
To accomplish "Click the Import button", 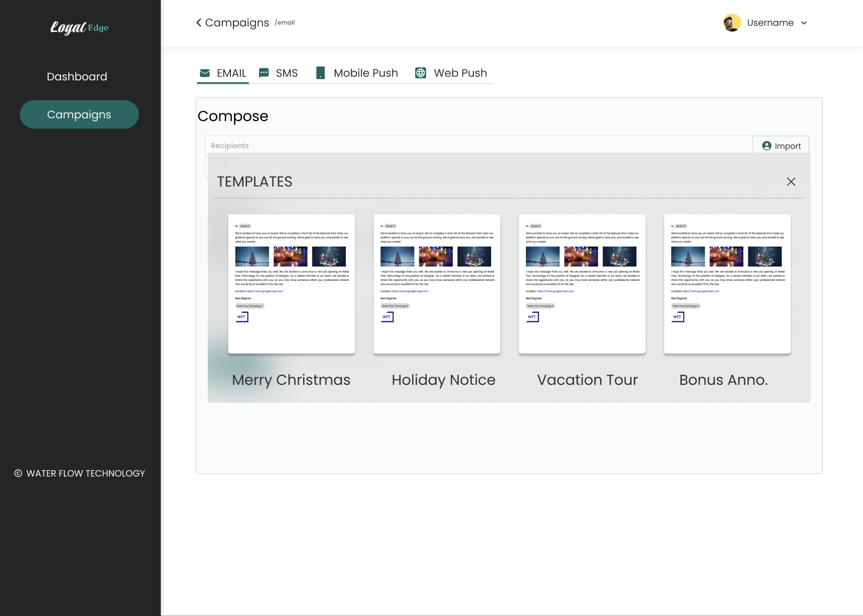I will (781, 146).
